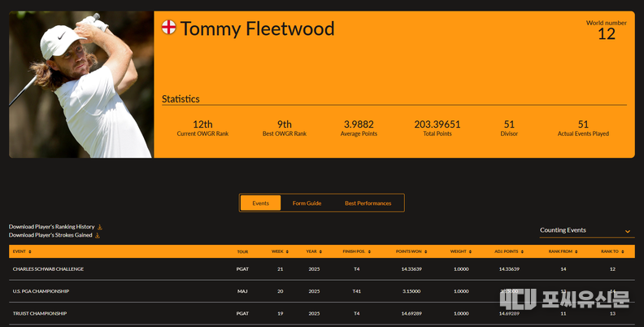The height and width of the screenshot is (327, 644).
Task: Sort table by RANK TO column arrows
Action: pos(623,251)
